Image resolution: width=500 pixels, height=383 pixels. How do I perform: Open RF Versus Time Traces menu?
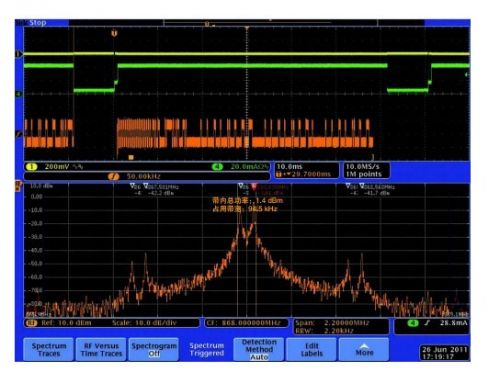[101, 349]
